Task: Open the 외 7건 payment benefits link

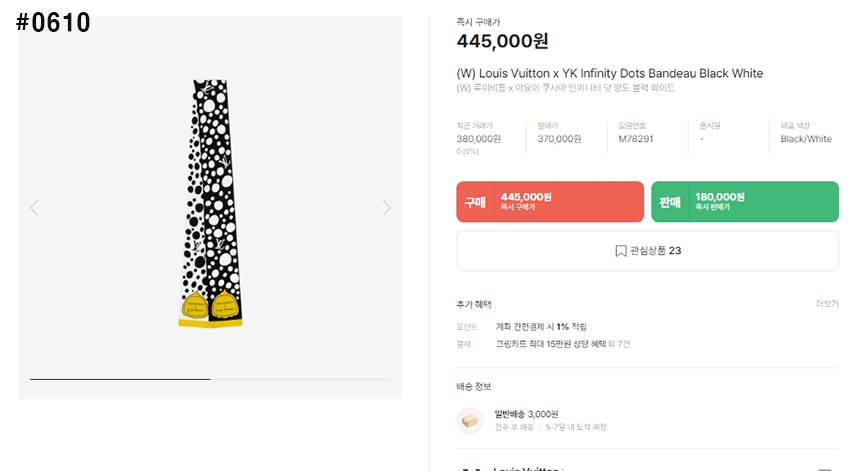Action: tap(619, 344)
